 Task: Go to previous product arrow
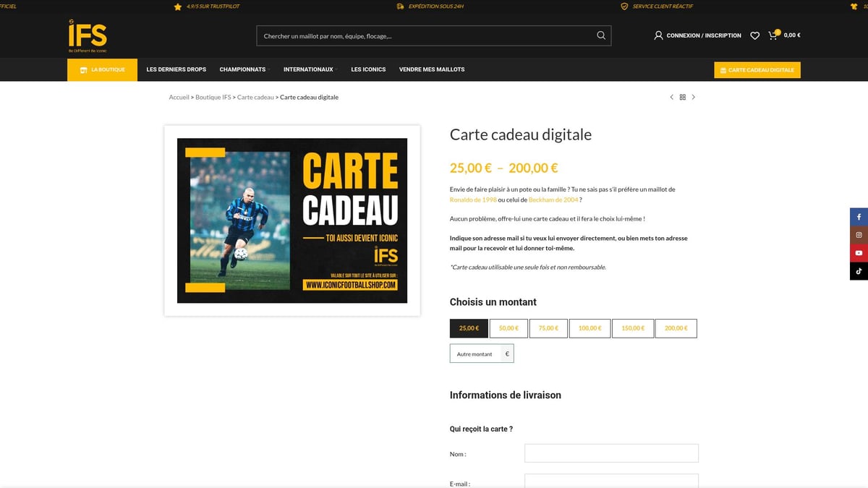coord(671,97)
